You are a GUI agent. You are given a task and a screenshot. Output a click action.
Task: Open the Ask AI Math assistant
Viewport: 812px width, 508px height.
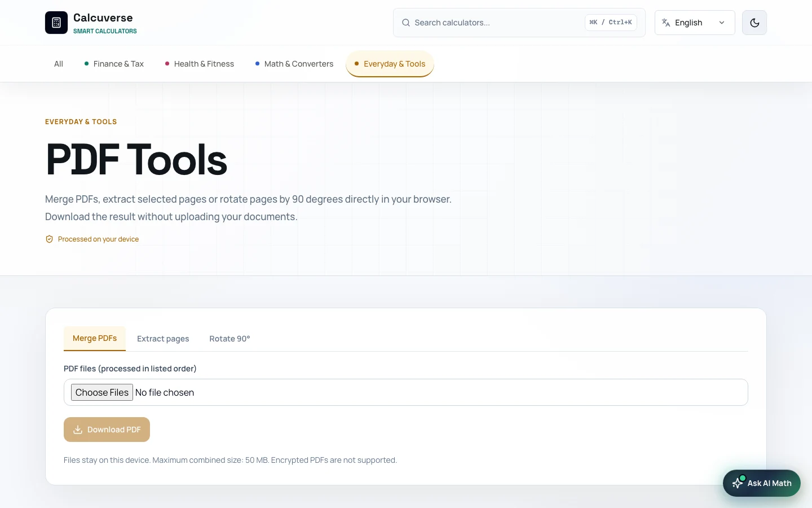point(762,483)
